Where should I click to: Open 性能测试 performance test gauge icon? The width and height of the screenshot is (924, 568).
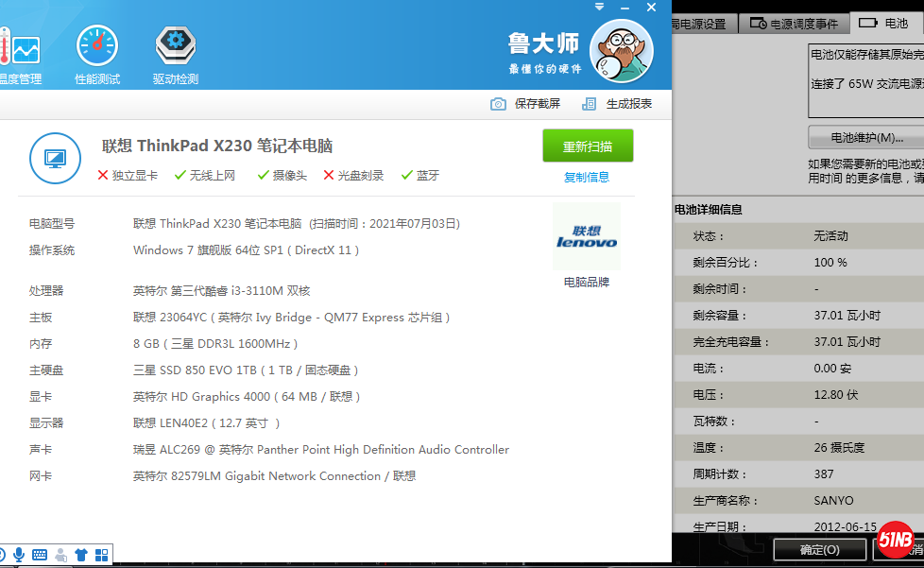[x=97, y=47]
